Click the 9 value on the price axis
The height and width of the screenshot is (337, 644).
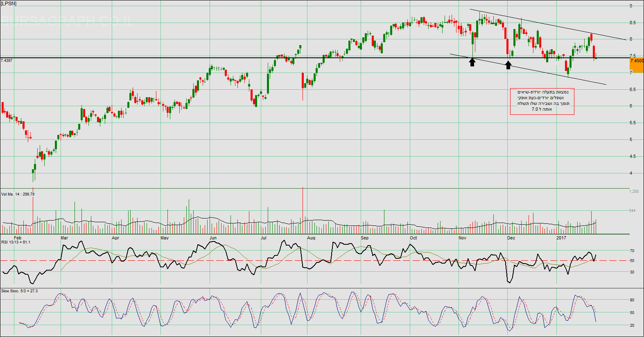point(631,6)
